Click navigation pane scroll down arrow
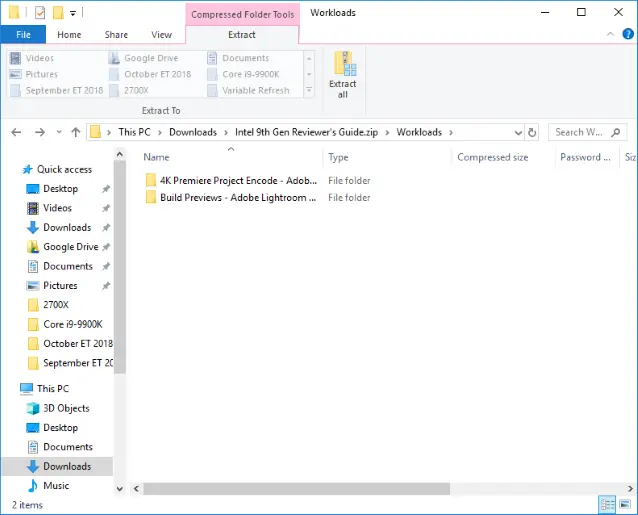The image size is (638, 515). point(120,489)
